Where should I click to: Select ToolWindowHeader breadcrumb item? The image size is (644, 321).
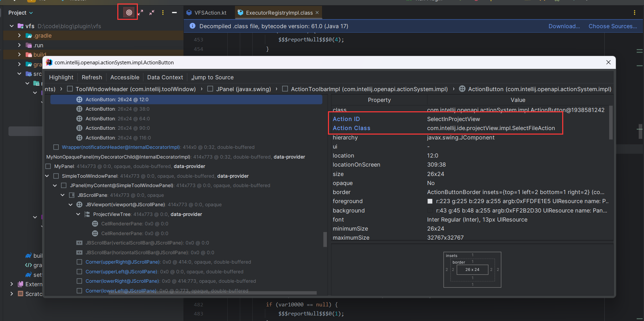(132, 89)
